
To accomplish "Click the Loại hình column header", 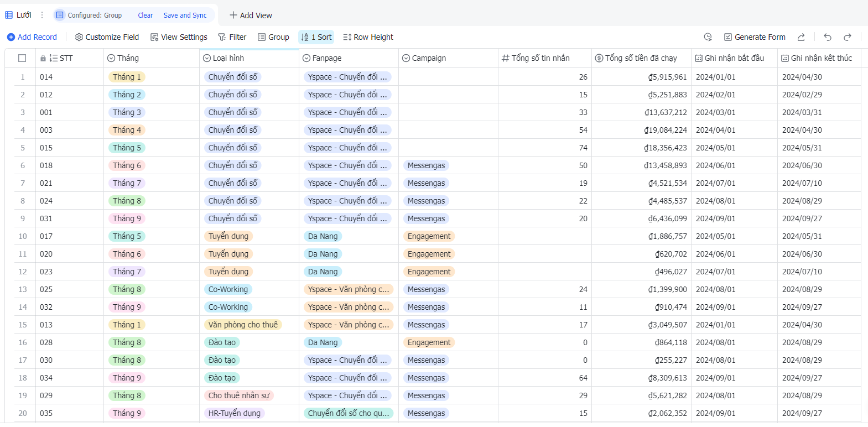I will click(x=249, y=58).
